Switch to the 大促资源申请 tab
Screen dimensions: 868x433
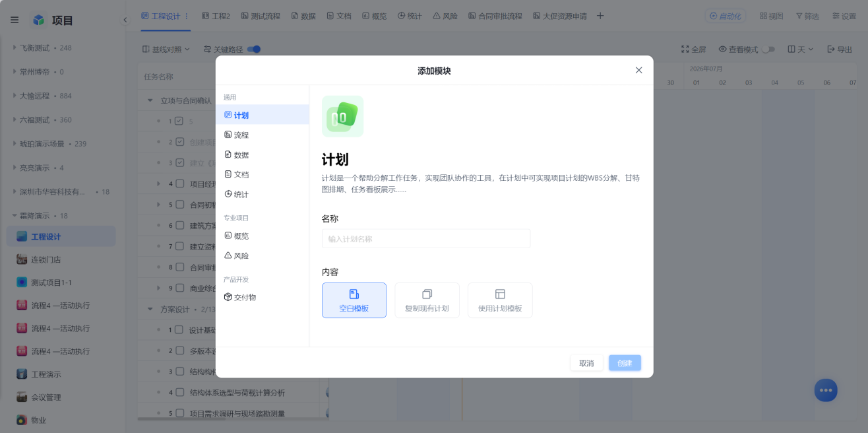click(x=559, y=16)
